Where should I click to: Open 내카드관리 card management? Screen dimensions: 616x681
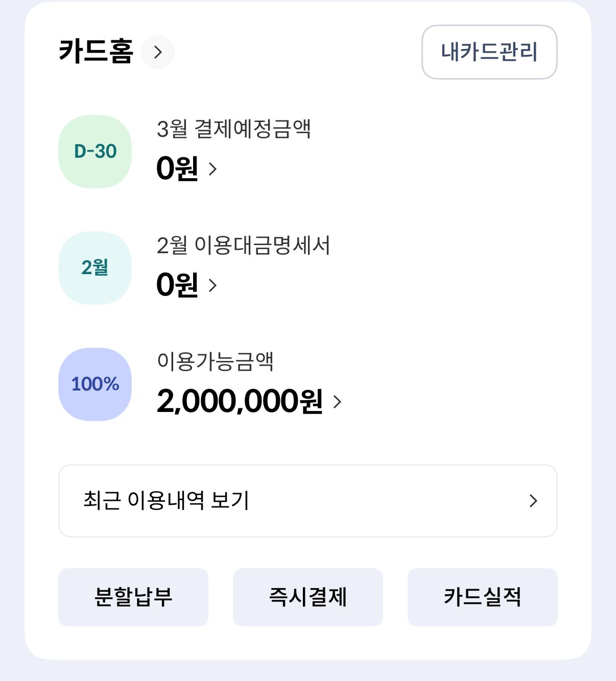pos(489,52)
